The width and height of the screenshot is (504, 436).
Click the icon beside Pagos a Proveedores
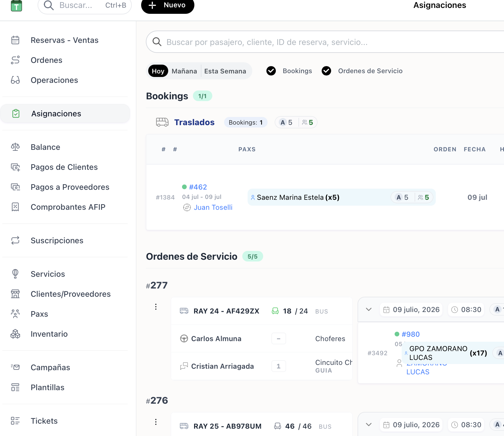tap(15, 187)
